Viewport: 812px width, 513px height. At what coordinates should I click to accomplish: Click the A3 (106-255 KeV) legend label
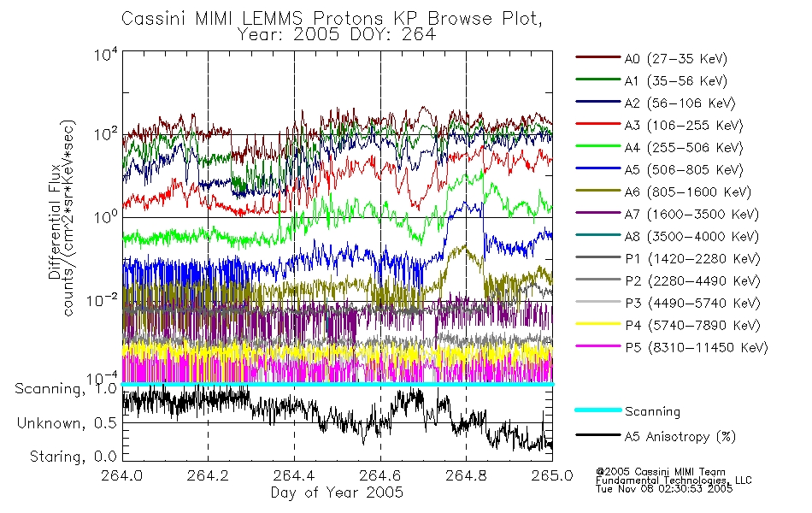coord(684,126)
